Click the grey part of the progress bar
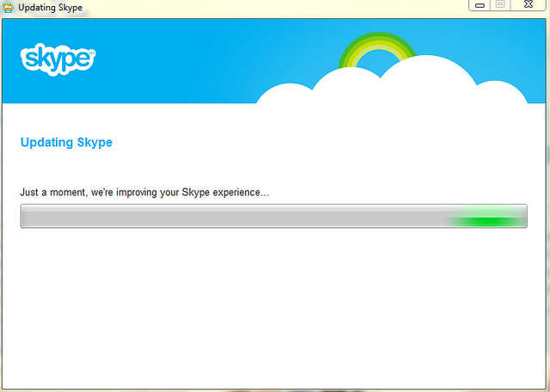Image resolution: width=550 pixels, height=392 pixels. click(x=232, y=217)
